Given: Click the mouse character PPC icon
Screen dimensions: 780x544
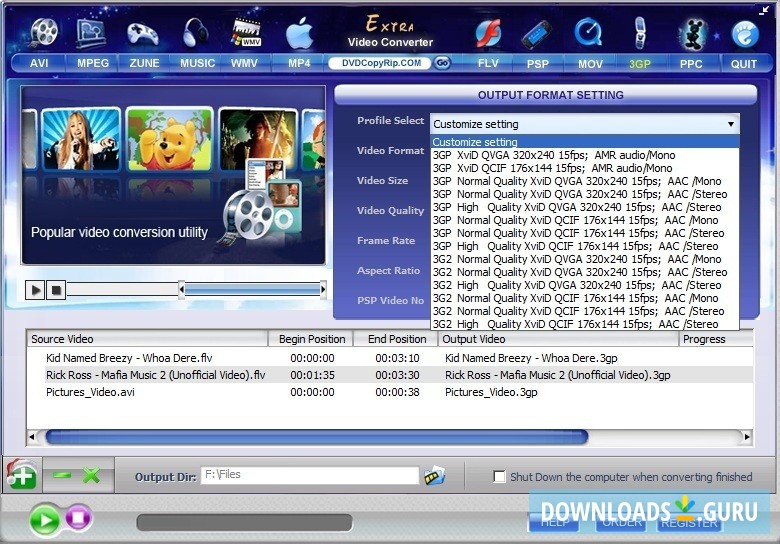Looking at the screenshot, I should tap(693, 34).
